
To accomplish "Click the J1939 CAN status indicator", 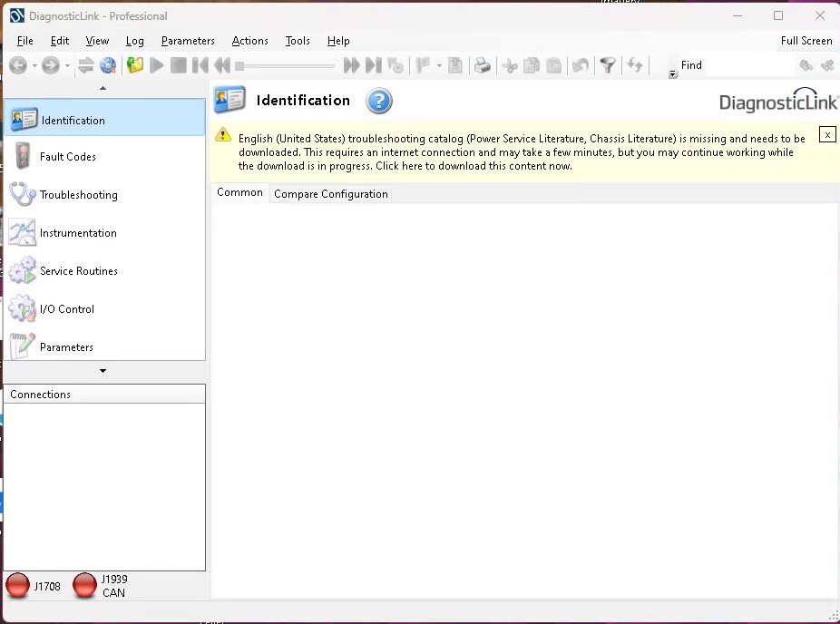I will tap(85, 586).
